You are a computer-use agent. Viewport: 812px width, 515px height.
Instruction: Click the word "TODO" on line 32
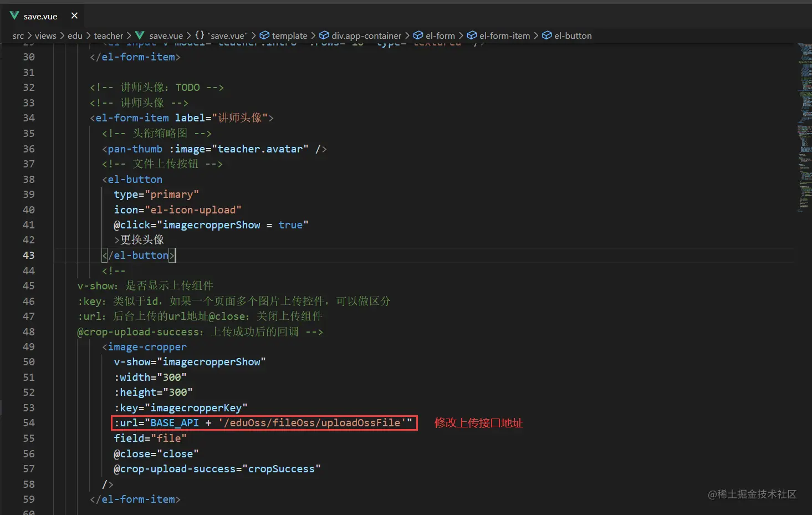click(188, 88)
